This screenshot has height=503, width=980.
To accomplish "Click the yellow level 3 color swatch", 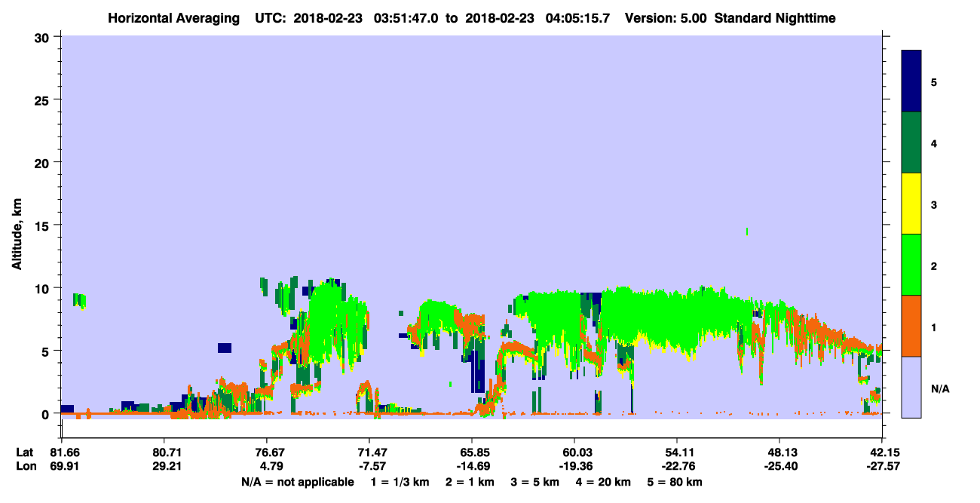I will click(911, 204).
